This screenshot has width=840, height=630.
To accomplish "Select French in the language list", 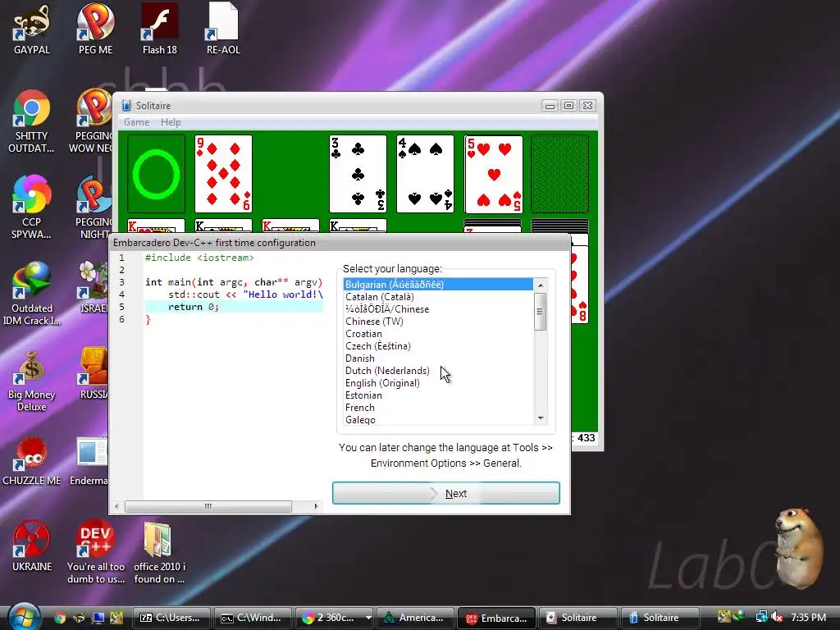I will [x=438, y=408].
